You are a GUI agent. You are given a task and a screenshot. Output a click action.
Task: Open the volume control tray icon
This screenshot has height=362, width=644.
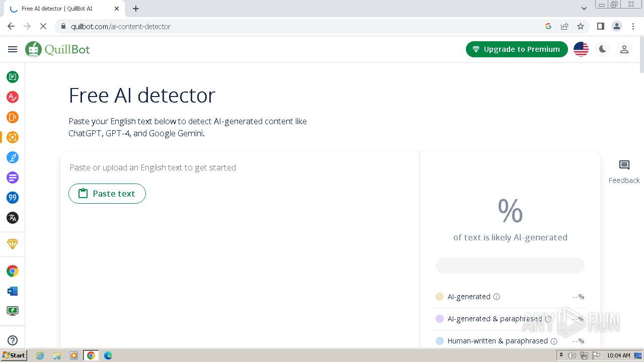coord(572,355)
